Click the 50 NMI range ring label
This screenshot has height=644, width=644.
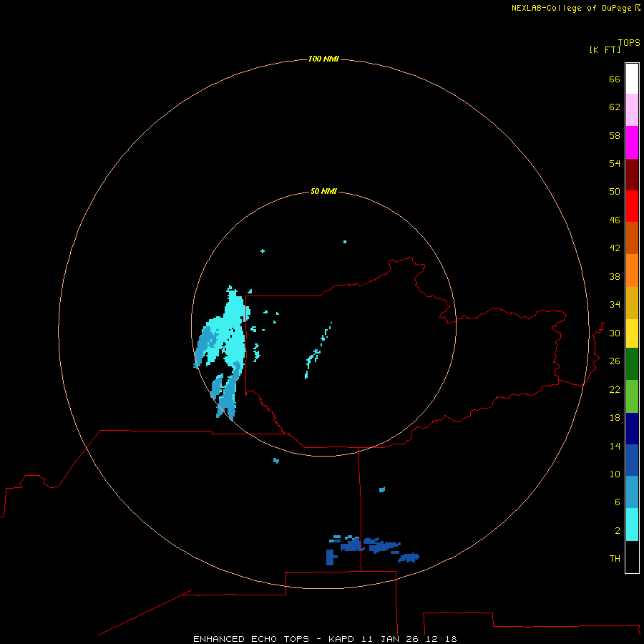point(323,191)
